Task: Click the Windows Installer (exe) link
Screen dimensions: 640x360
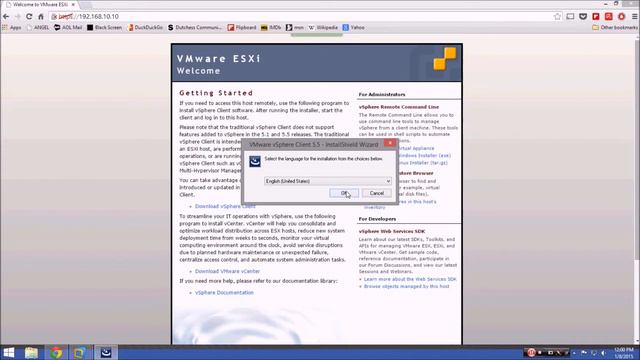Action: [x=424, y=156]
